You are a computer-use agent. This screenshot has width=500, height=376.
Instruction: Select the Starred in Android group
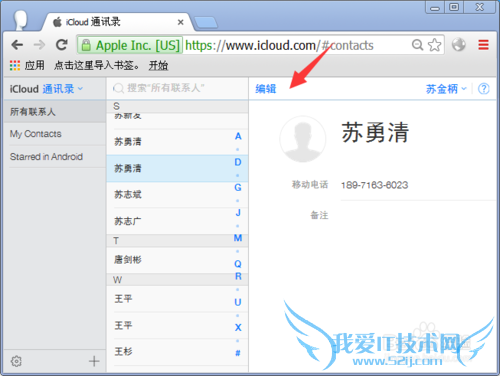[55, 157]
